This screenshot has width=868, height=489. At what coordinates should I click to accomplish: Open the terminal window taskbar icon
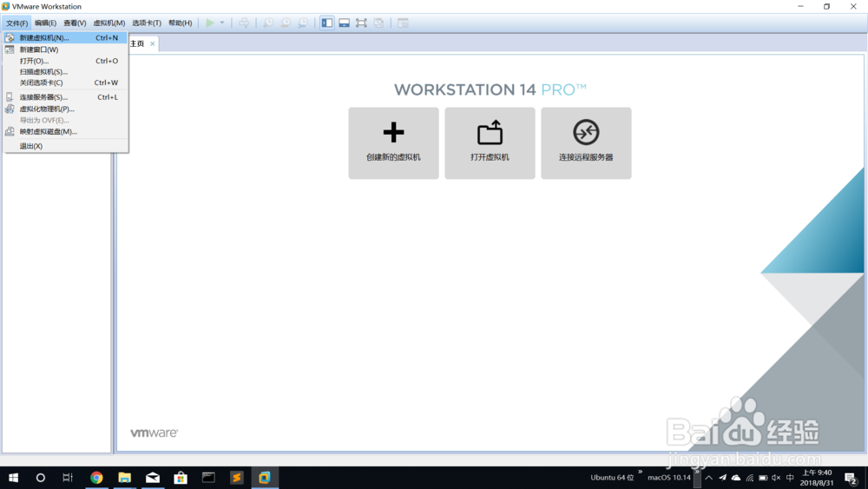pyautogui.click(x=208, y=478)
